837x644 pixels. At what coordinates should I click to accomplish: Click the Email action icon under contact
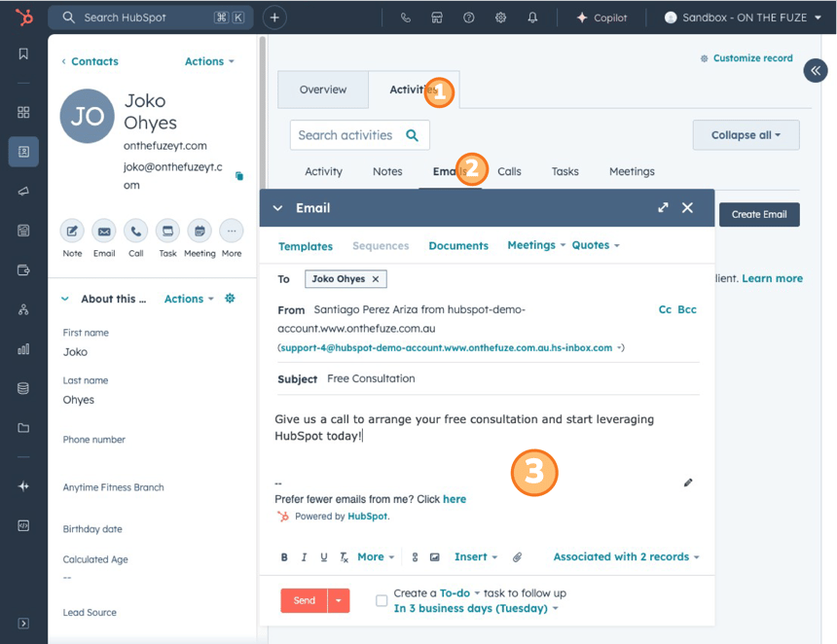pyautogui.click(x=104, y=231)
